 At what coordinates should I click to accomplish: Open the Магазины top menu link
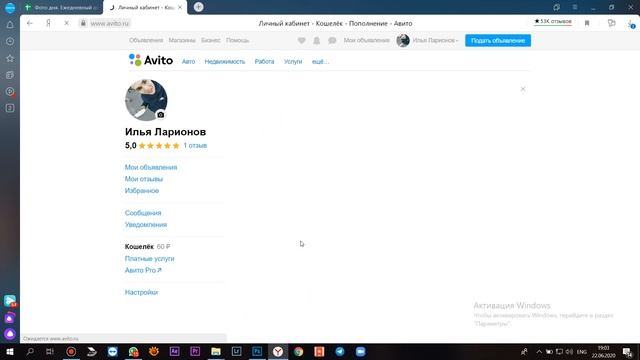click(x=182, y=40)
